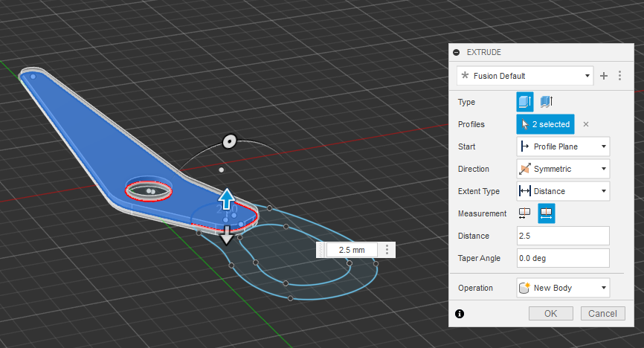Open the Operation New Body dropdown
This screenshot has width=644, height=348.
563,288
